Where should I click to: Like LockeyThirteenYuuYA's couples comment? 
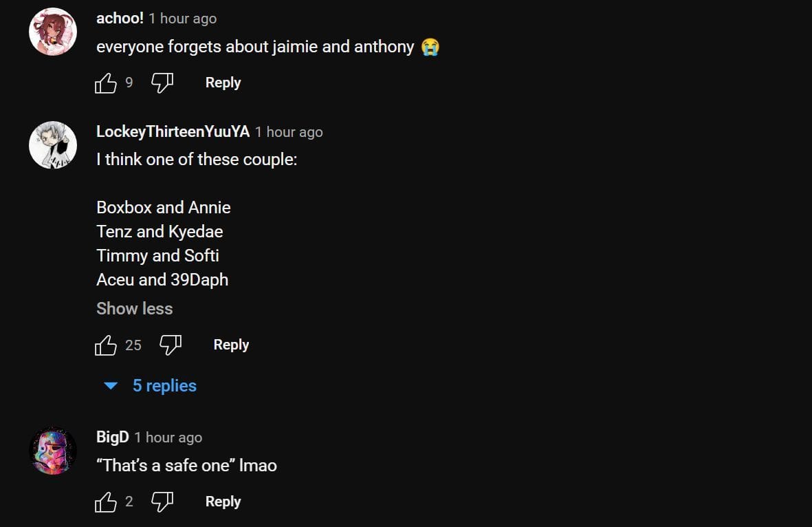pyautogui.click(x=106, y=345)
